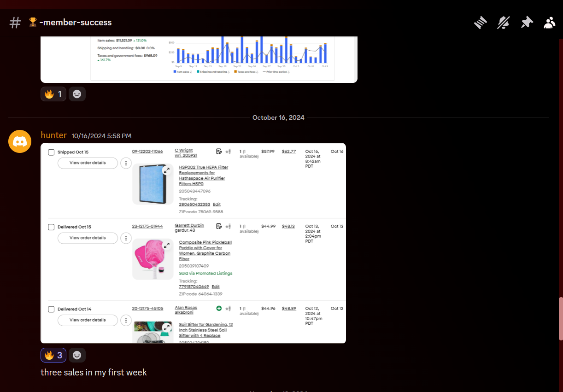Viewport: 563px width, 392px height.
Task: Click tracking number 280650432353
Action: pos(194,205)
